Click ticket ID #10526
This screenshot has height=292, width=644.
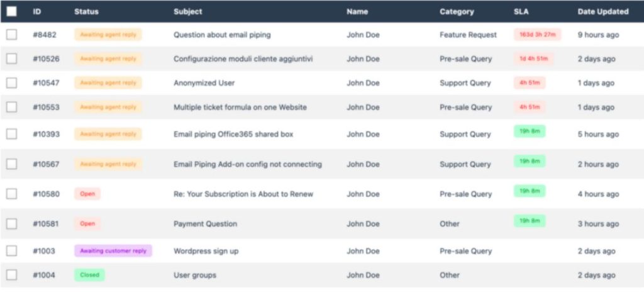(x=46, y=59)
